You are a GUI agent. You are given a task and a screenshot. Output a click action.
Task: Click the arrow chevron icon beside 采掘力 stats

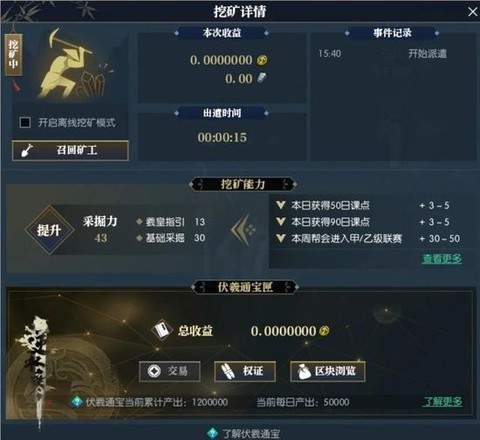[244, 229]
